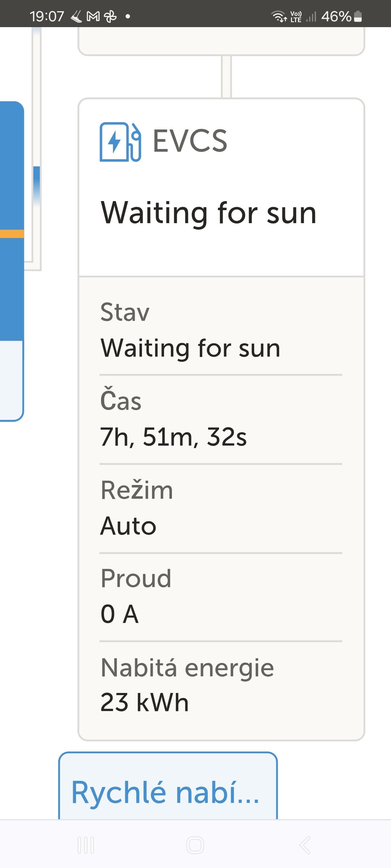
Task: Tap the battery icon in status bar
Action: [x=358, y=16]
